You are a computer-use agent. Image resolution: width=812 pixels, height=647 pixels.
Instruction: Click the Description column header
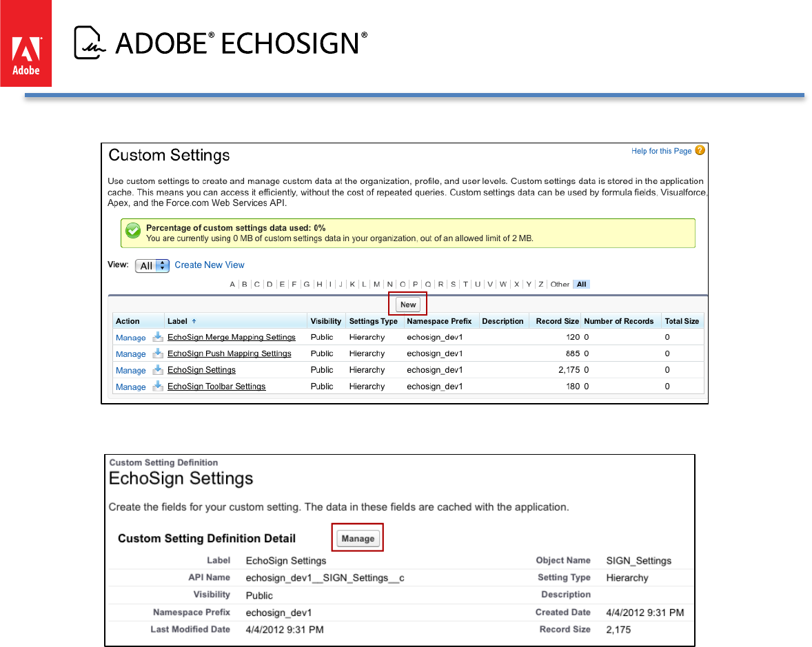click(x=503, y=321)
